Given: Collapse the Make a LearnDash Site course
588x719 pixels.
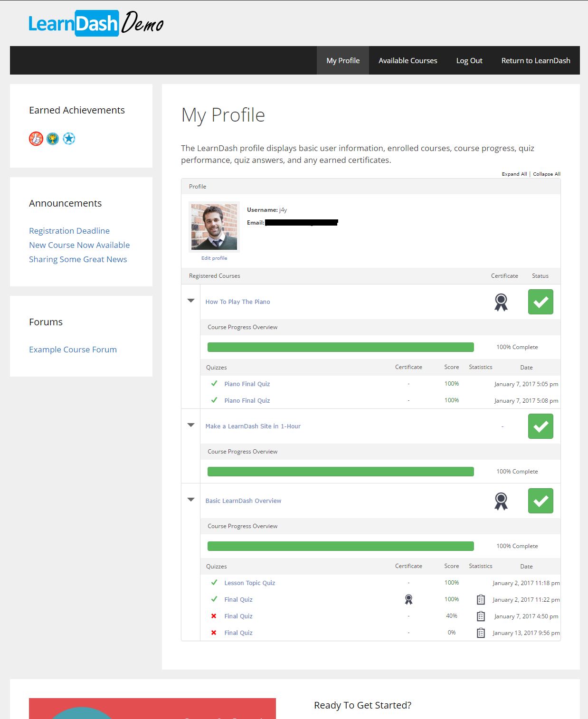Looking at the screenshot, I should point(191,425).
